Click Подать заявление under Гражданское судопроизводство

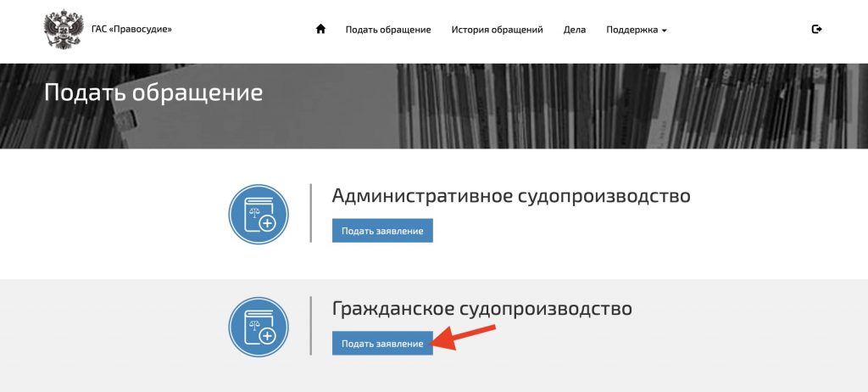[x=382, y=343]
